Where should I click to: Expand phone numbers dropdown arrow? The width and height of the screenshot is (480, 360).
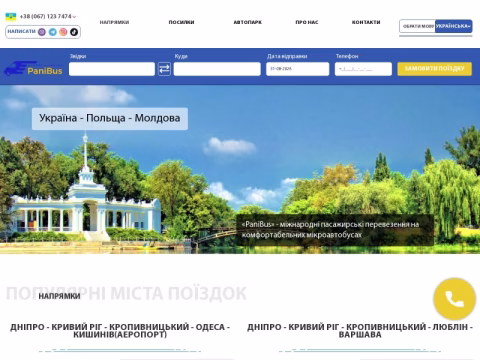(x=74, y=17)
